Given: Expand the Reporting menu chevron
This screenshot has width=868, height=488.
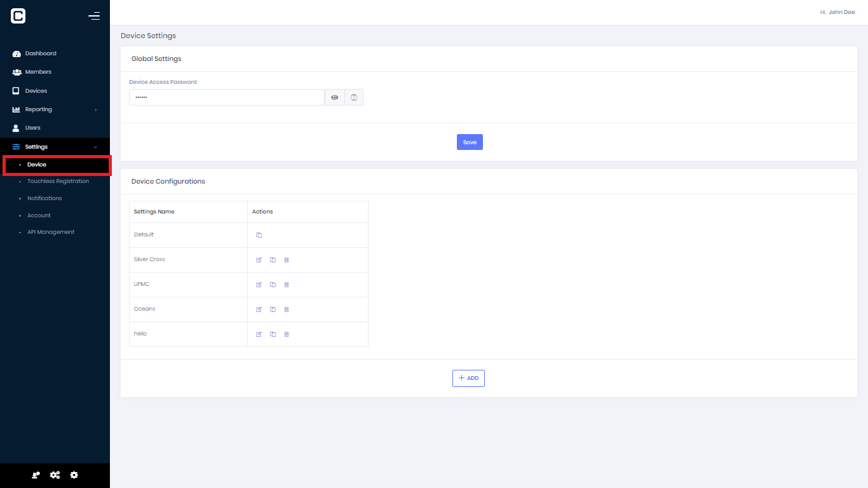Looking at the screenshot, I should (x=96, y=109).
